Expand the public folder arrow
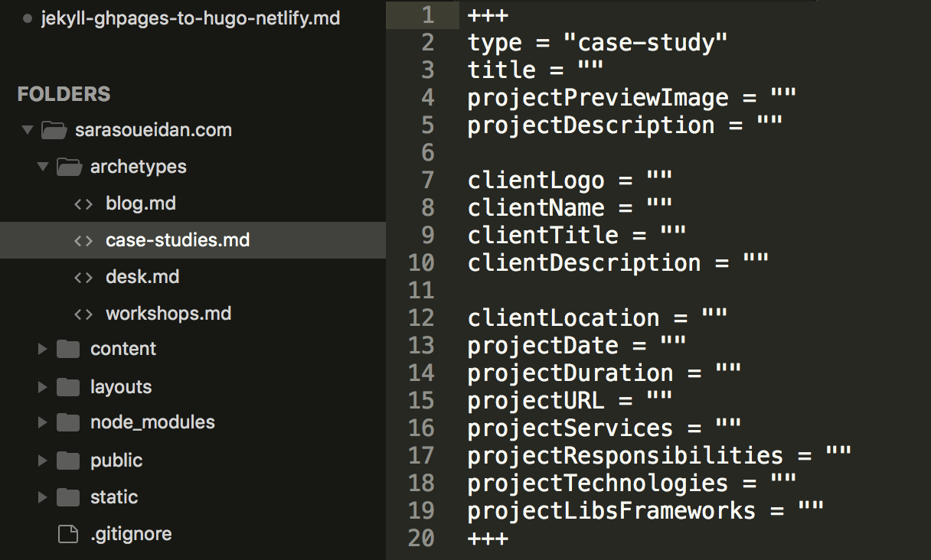This screenshot has height=560, width=931. coord(43,461)
